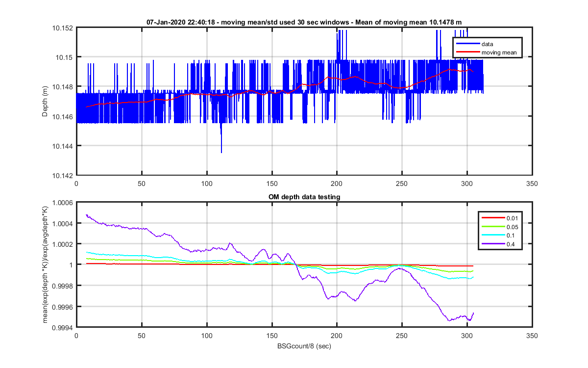Click the purple '0.4' line sample in legend
This screenshot has height=368, width=588.
click(493, 244)
